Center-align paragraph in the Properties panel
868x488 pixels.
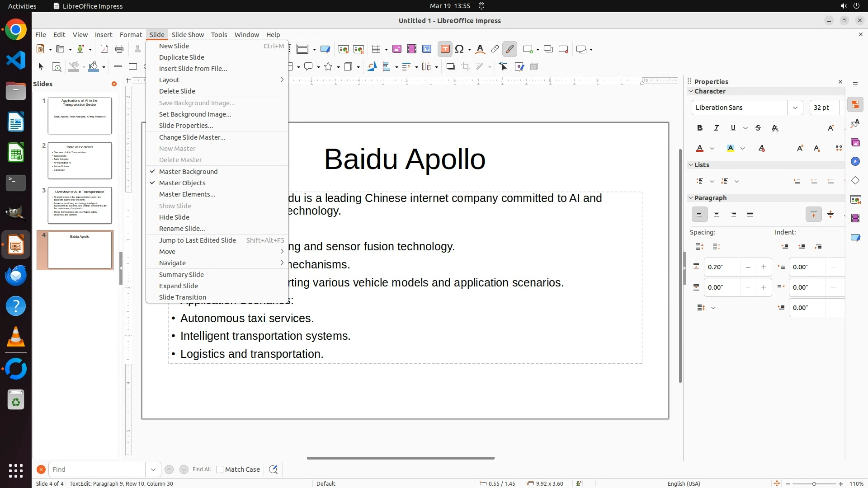[717, 215]
